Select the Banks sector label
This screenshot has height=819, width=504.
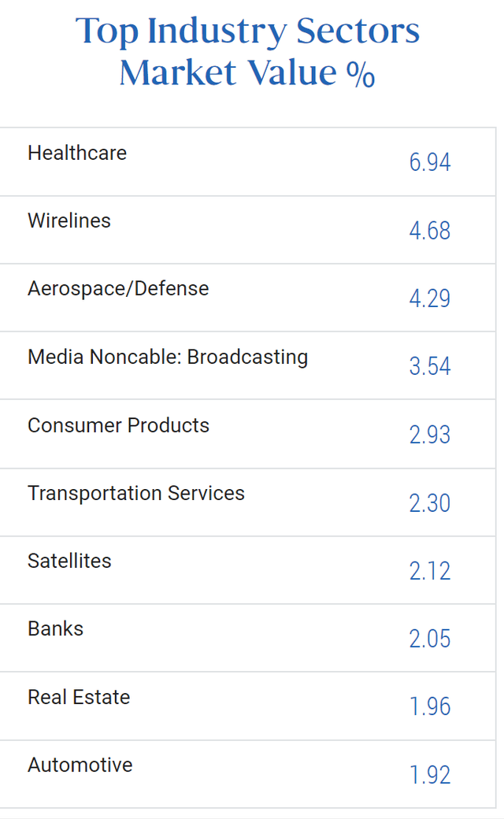point(55,629)
